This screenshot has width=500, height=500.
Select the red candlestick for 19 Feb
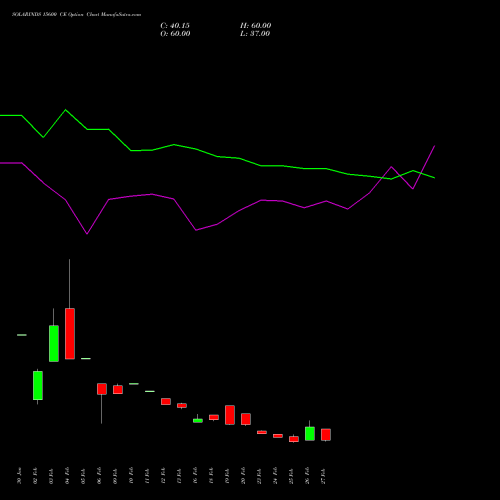230,415
